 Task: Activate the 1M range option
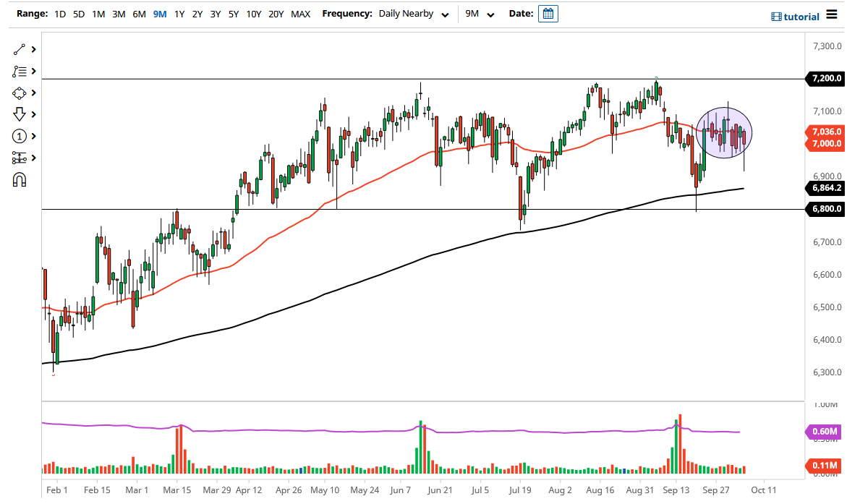tap(98, 13)
